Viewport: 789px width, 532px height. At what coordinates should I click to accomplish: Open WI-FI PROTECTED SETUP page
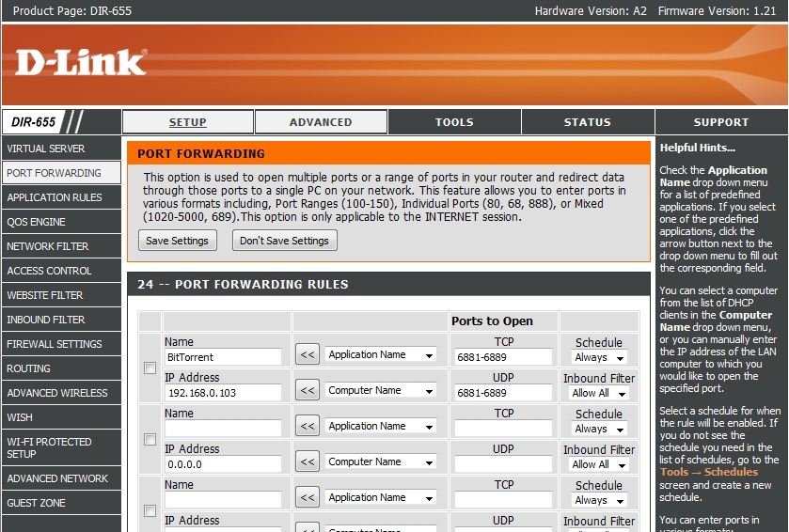click(61, 448)
